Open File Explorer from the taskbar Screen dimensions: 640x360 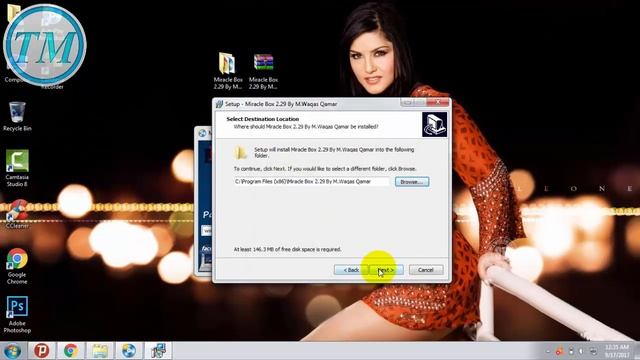[x=100, y=351]
